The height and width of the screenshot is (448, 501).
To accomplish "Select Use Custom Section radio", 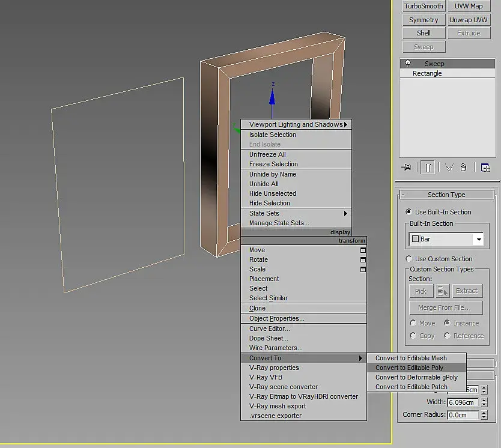I will tap(408, 258).
